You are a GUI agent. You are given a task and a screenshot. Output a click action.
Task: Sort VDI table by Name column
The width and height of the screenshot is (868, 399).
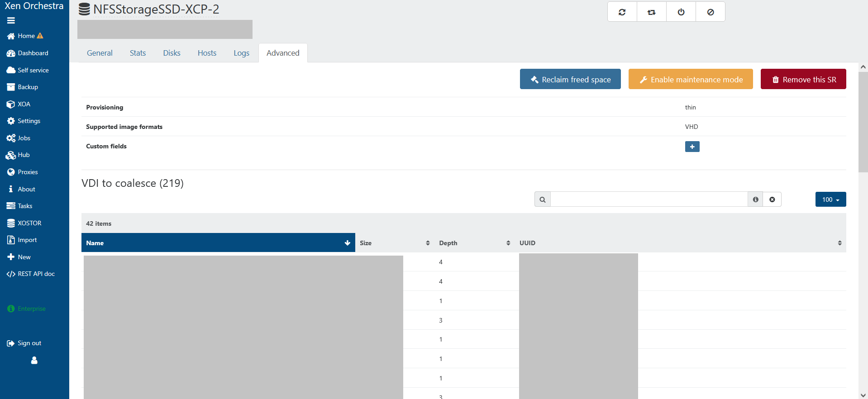pos(218,243)
